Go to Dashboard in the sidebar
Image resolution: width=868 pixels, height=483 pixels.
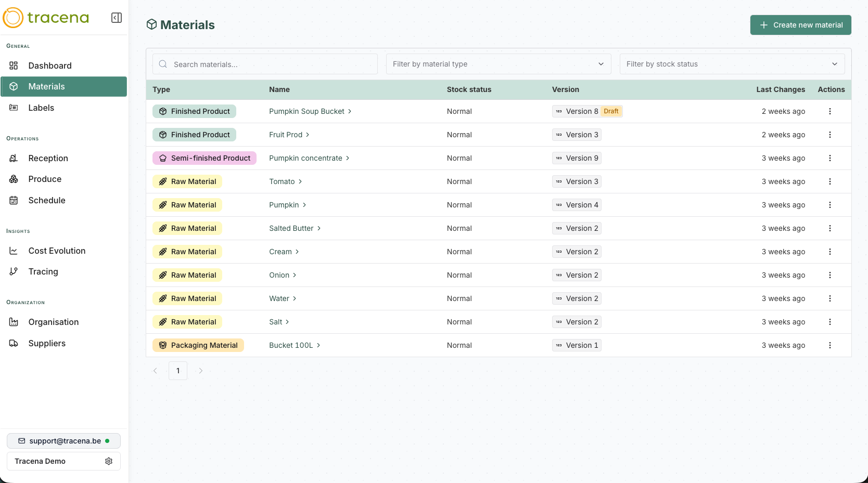click(x=50, y=66)
